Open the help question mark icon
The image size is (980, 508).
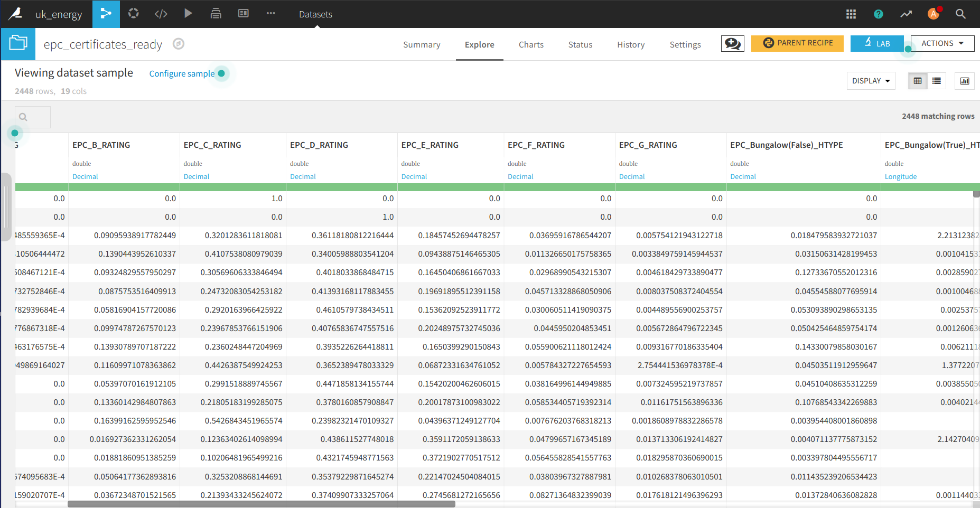coord(878,14)
